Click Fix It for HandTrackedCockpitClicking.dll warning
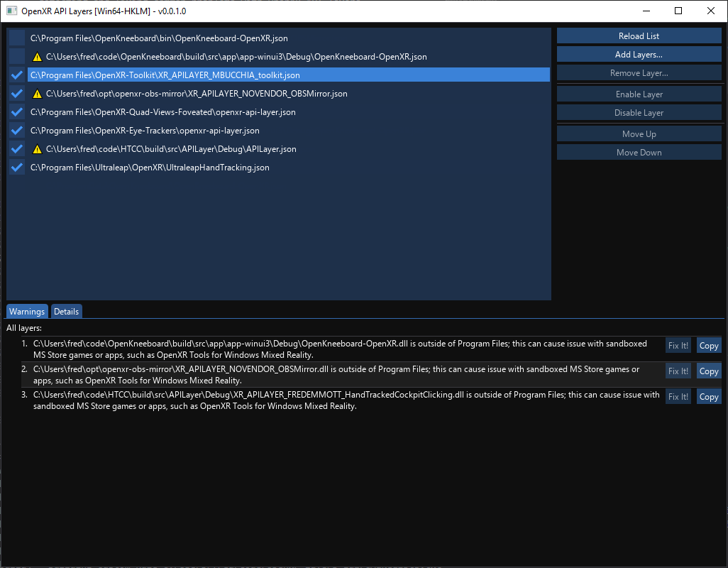 (678, 397)
